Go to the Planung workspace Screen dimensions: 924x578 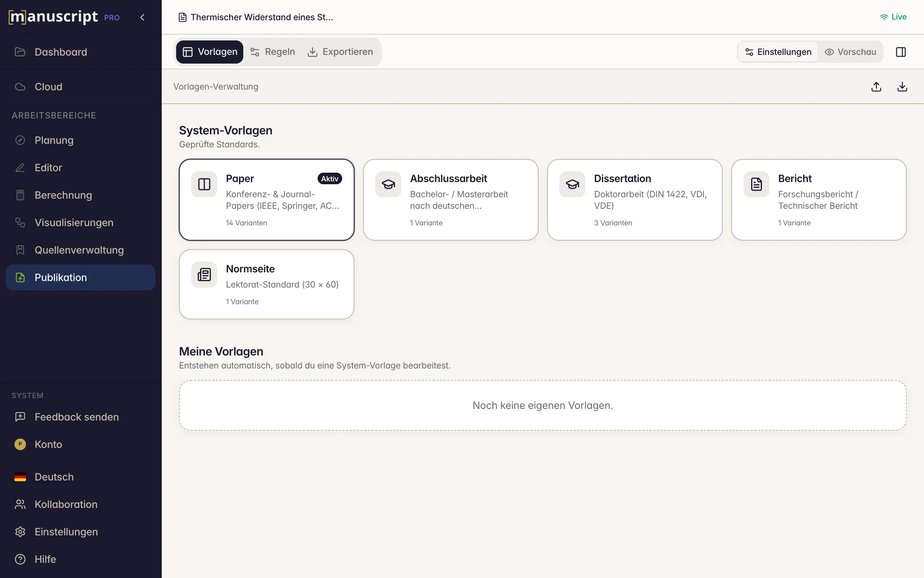click(80, 140)
